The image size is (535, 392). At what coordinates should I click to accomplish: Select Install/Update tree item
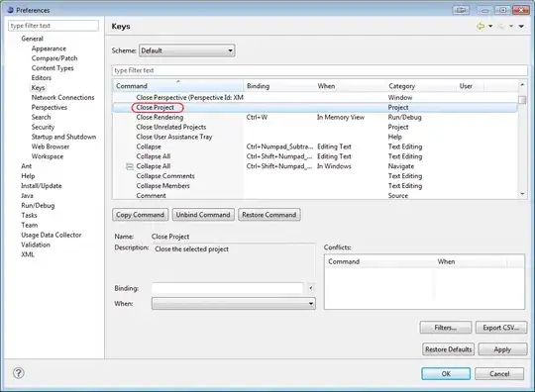pos(42,186)
